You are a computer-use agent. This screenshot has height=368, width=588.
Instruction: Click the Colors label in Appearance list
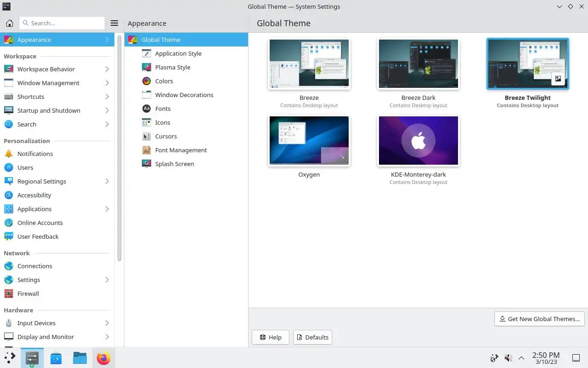(x=164, y=81)
